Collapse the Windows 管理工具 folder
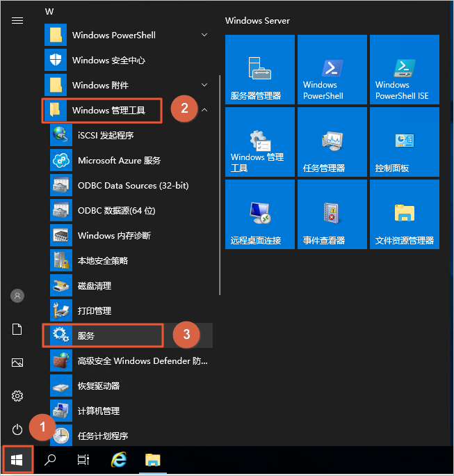 point(204,110)
